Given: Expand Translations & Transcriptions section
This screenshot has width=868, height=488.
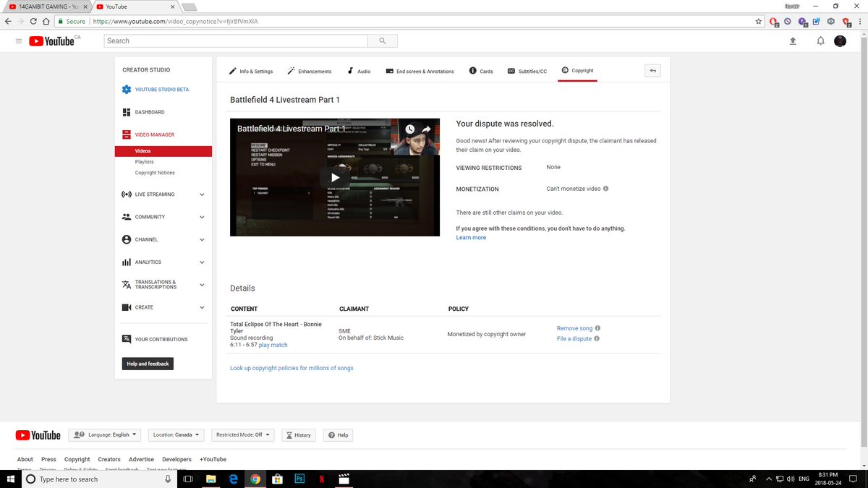Looking at the screenshot, I should pos(202,285).
